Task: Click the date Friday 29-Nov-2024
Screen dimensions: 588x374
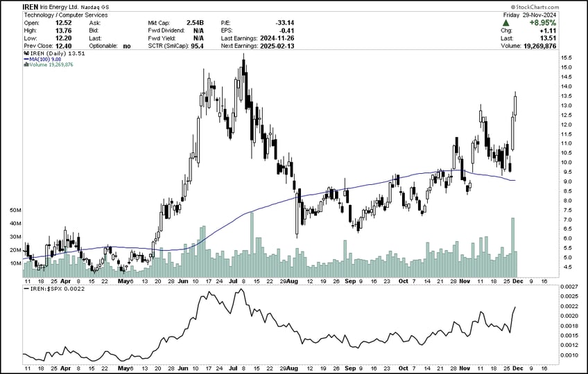Action: 530,15
